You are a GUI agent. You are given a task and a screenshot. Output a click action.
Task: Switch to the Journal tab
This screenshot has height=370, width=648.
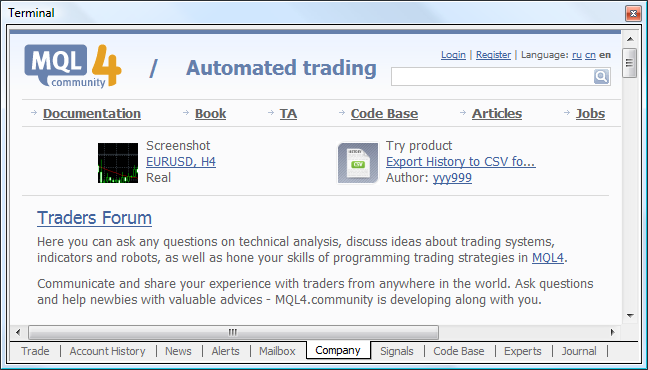tap(579, 351)
